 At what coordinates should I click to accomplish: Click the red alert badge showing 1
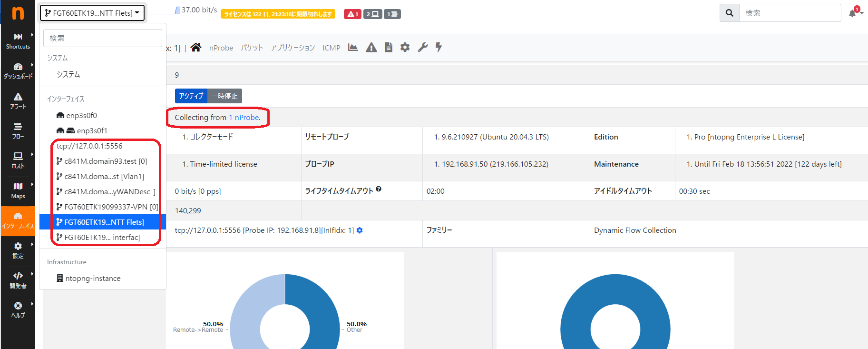point(352,14)
